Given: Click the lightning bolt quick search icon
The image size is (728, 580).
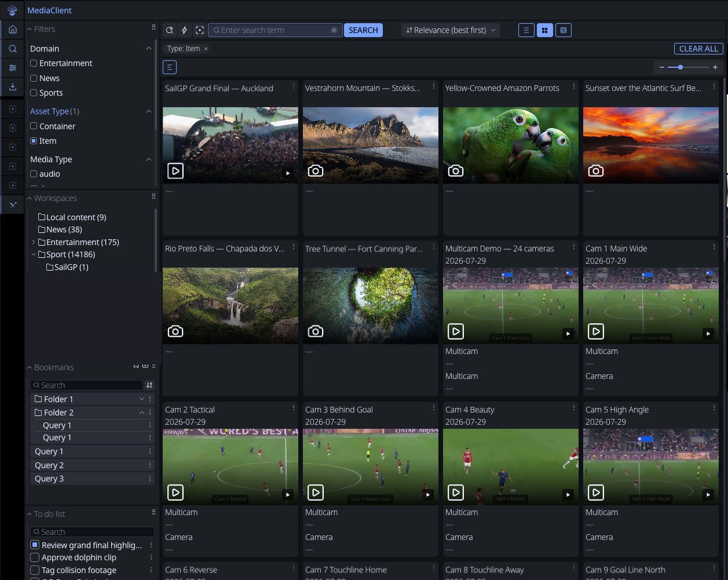Looking at the screenshot, I should (x=184, y=30).
